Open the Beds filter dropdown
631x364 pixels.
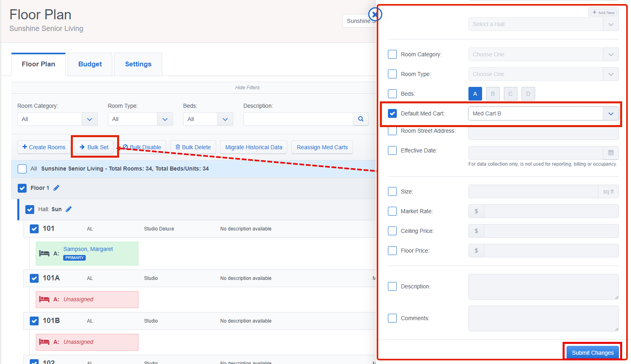[208, 119]
